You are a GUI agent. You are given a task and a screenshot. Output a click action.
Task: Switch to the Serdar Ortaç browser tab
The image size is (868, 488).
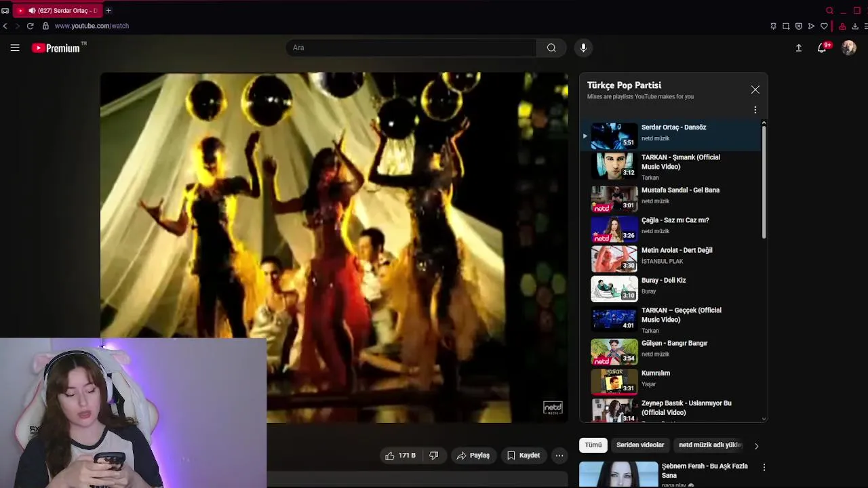(58, 11)
